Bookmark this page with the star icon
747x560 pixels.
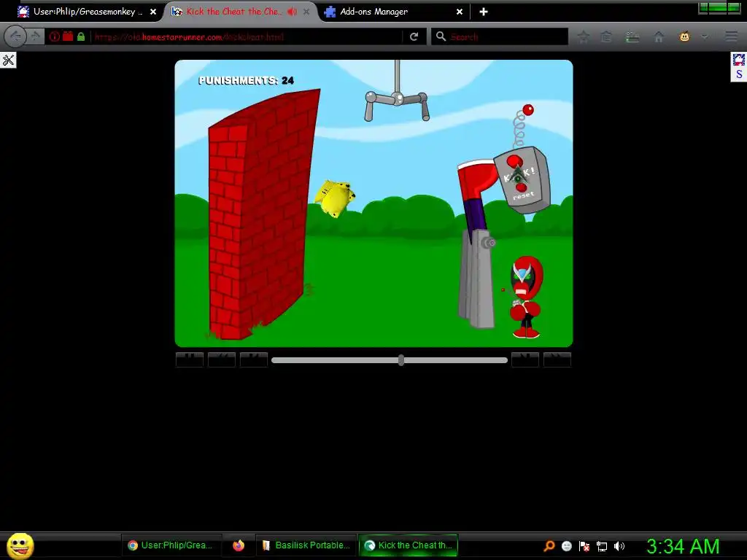click(x=583, y=36)
